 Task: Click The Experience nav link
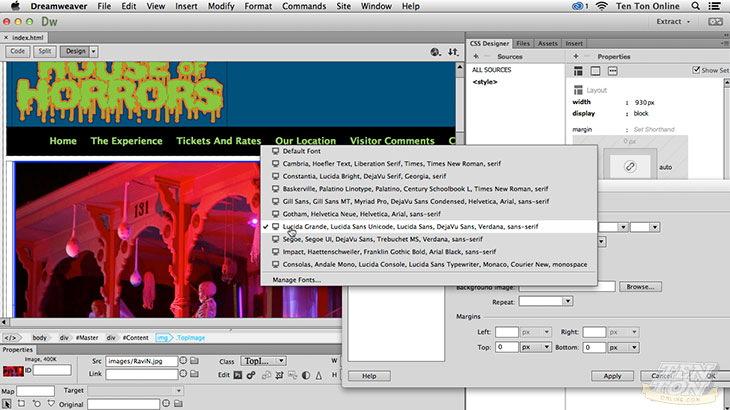click(x=127, y=141)
